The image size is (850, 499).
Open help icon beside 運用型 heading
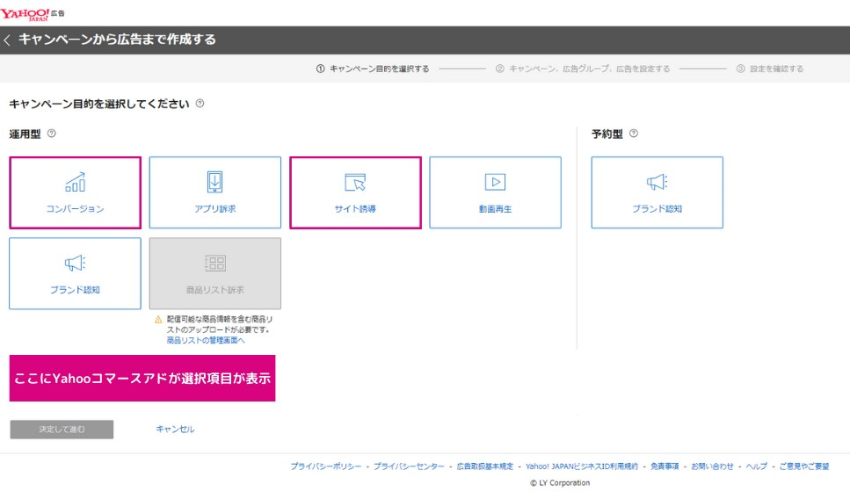51,133
